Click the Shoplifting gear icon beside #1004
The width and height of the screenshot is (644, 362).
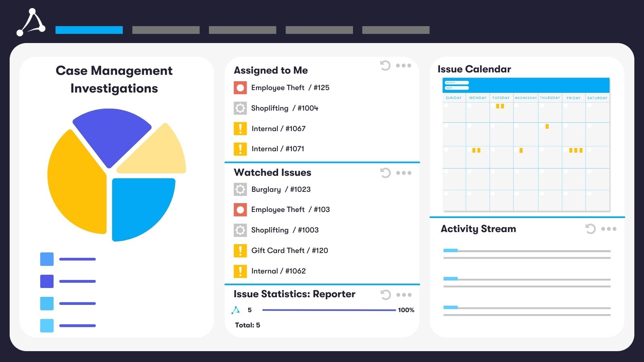click(240, 108)
